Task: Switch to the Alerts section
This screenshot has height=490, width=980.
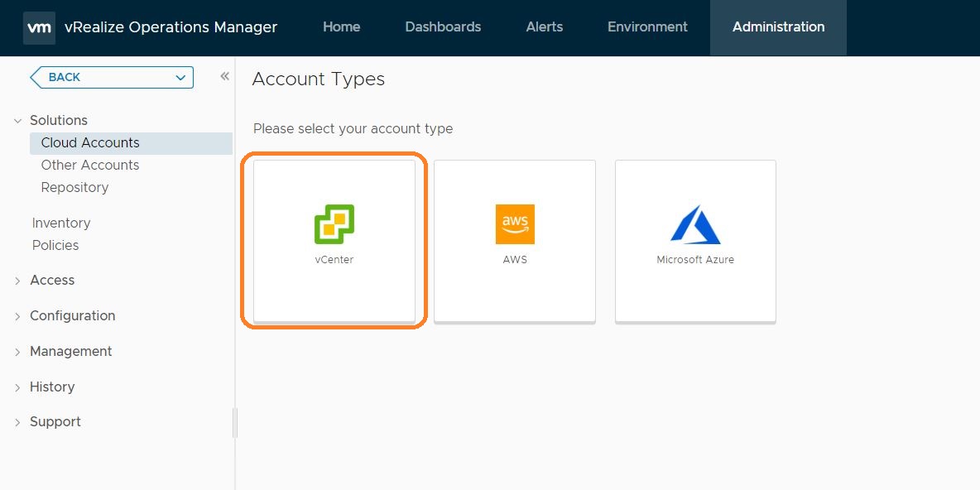Action: coord(544,26)
